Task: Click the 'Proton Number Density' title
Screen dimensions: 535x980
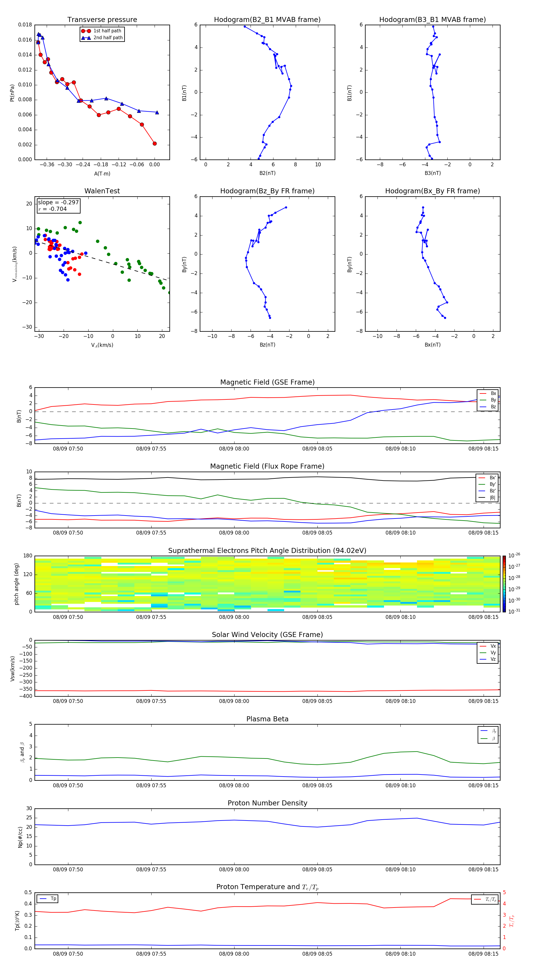Action: (x=267, y=803)
